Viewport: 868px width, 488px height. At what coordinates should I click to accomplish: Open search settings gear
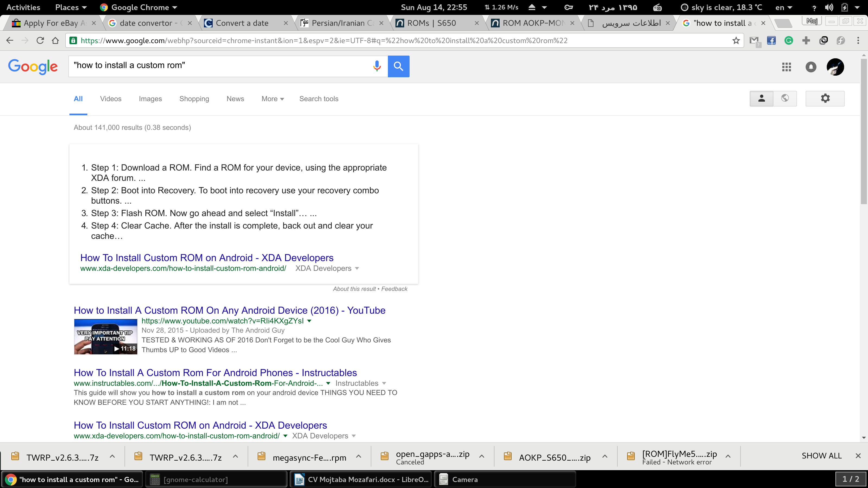(825, 98)
